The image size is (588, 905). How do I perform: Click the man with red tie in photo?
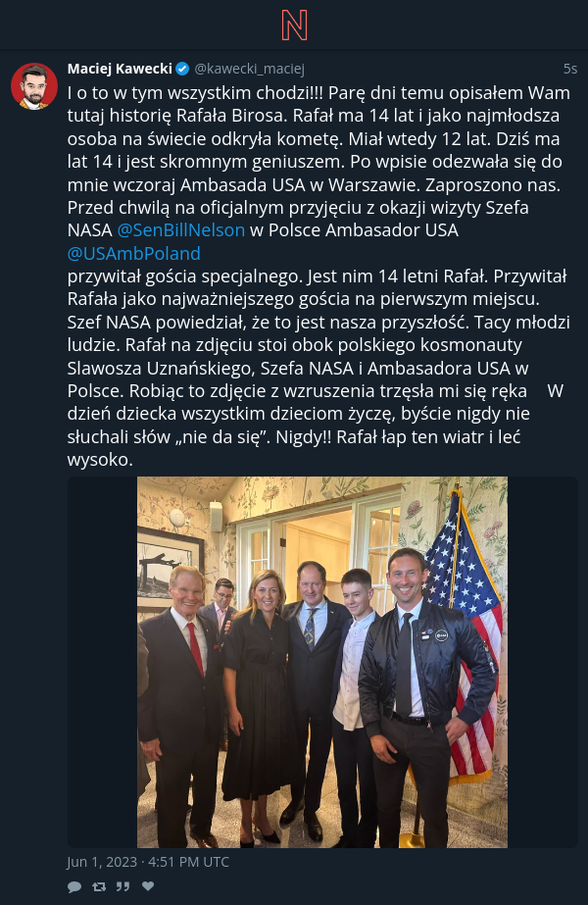[180, 704]
